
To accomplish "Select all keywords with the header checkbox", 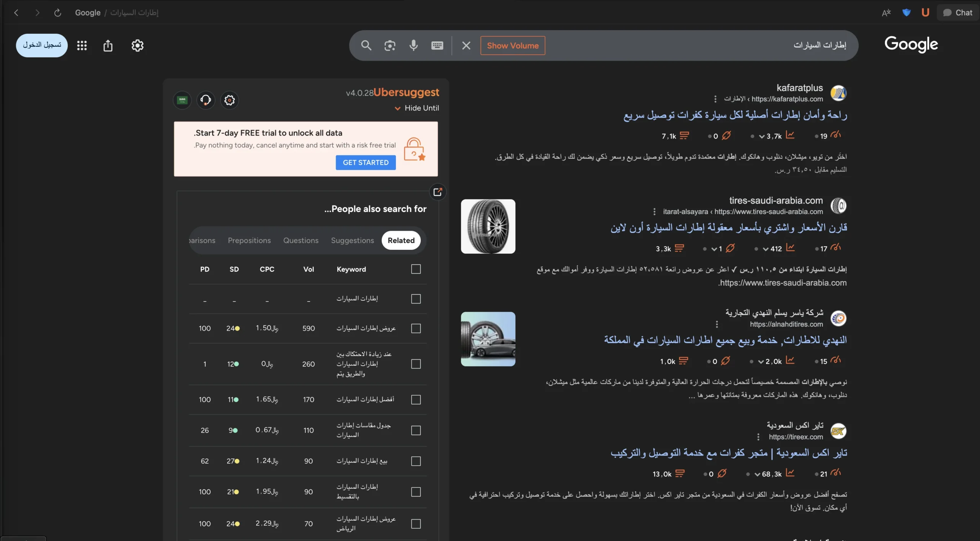I will click(x=415, y=269).
